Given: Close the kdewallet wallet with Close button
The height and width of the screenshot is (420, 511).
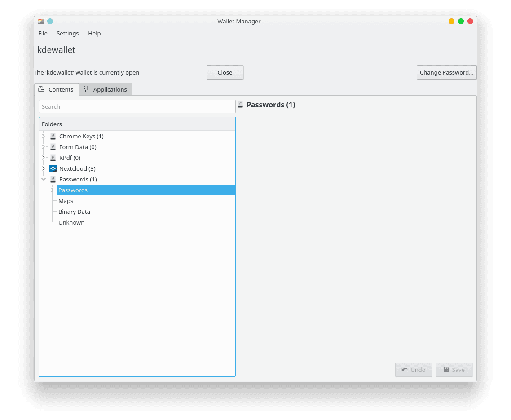Looking at the screenshot, I should (x=225, y=72).
